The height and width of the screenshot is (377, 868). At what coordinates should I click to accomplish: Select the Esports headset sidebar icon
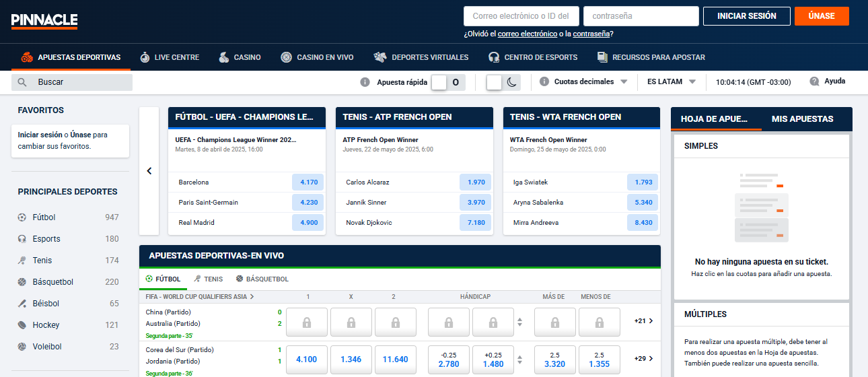(x=22, y=239)
